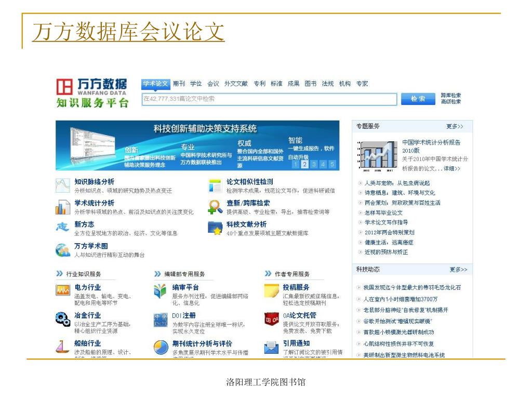Click the 期刊统计分析与评价 pie chart icon
The width and height of the screenshot is (532, 399).
pyautogui.click(x=161, y=347)
